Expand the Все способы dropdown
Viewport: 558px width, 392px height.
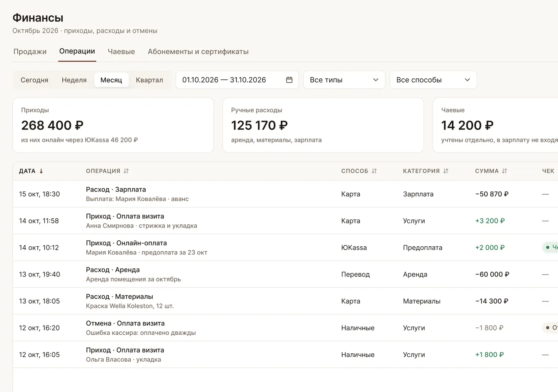point(433,80)
